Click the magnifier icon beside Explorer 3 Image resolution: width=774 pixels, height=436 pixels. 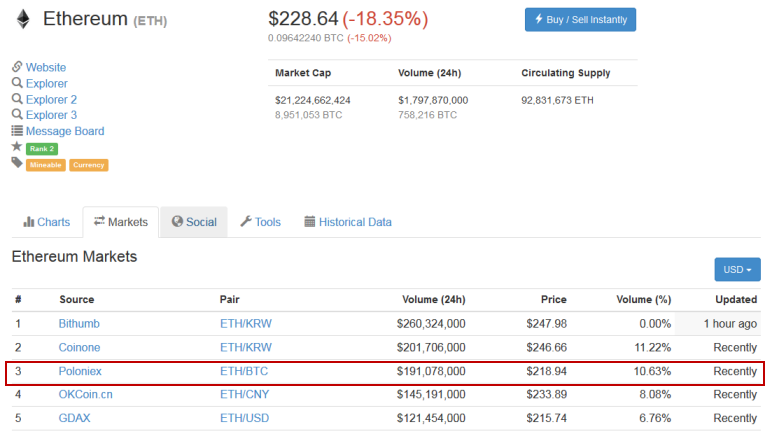click(17, 115)
